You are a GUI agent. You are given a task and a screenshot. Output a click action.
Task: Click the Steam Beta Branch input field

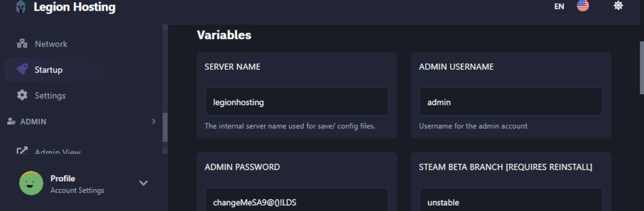coord(511,199)
